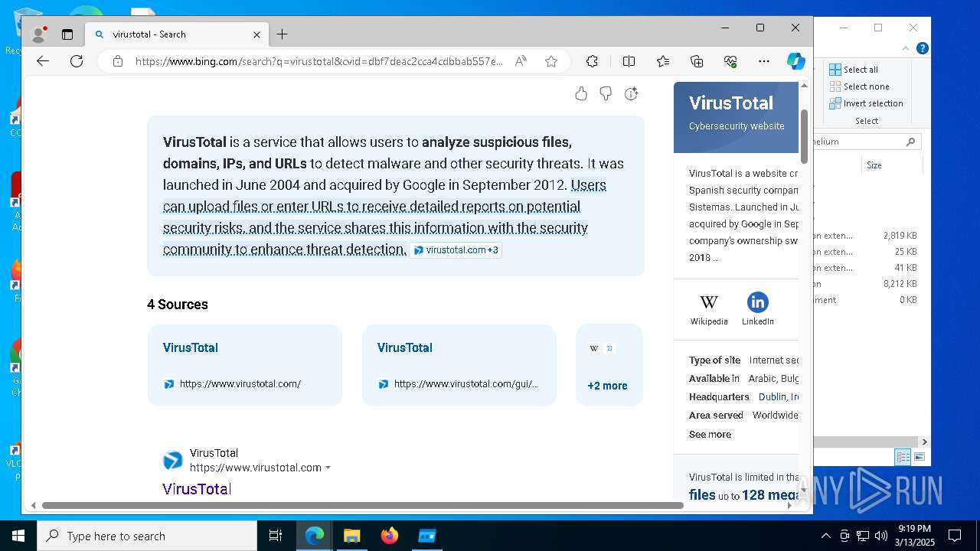The image size is (980, 551).
Task: Expand See more in knowledge panel
Action: pos(710,434)
